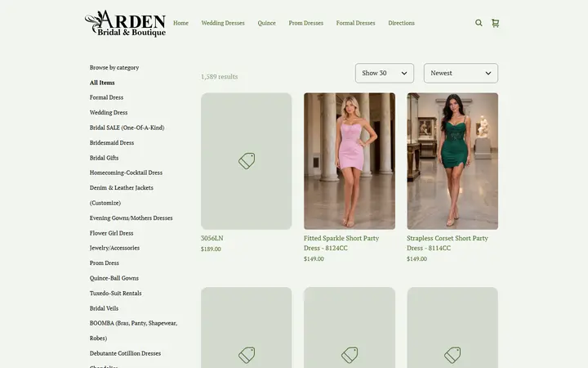Open Strapless Corset Short Party Dress - 8114CC title
The height and width of the screenshot is (368, 588).
pos(448,243)
